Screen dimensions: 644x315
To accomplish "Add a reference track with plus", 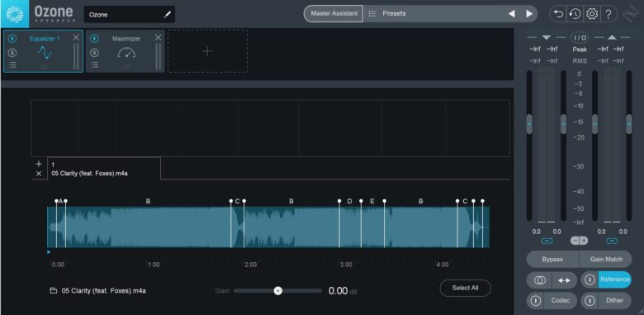I will [x=39, y=164].
